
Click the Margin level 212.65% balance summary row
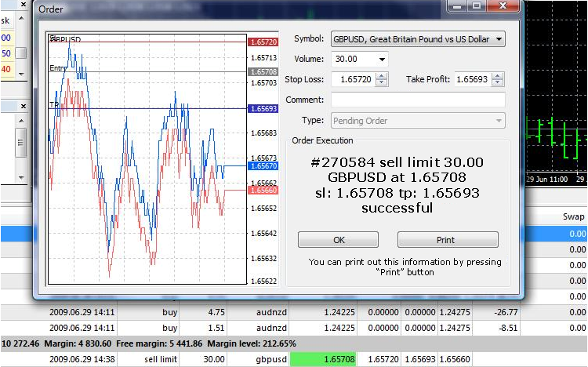point(294,343)
